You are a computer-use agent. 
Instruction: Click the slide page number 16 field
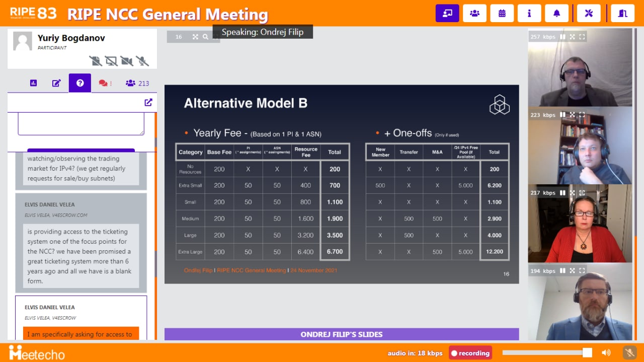pyautogui.click(x=179, y=37)
